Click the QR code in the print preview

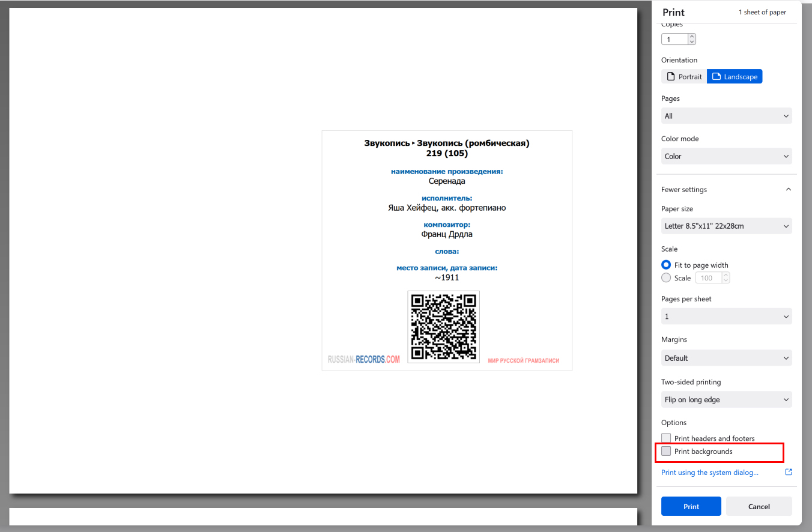click(x=443, y=327)
